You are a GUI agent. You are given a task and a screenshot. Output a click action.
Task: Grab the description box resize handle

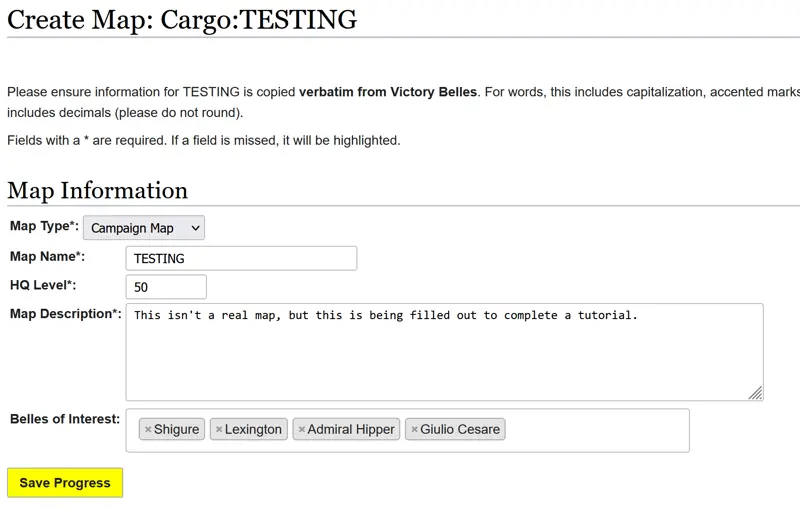point(756,393)
